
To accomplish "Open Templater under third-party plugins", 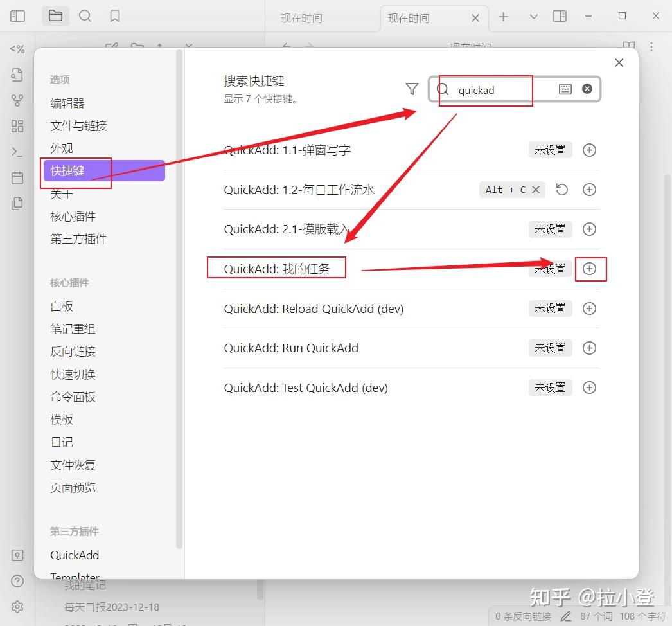I will coord(75,577).
